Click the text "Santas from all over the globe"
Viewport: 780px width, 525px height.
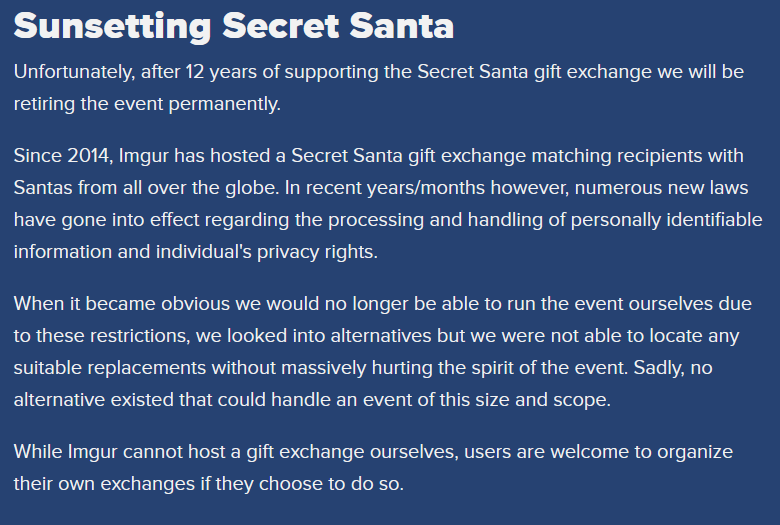145,188
